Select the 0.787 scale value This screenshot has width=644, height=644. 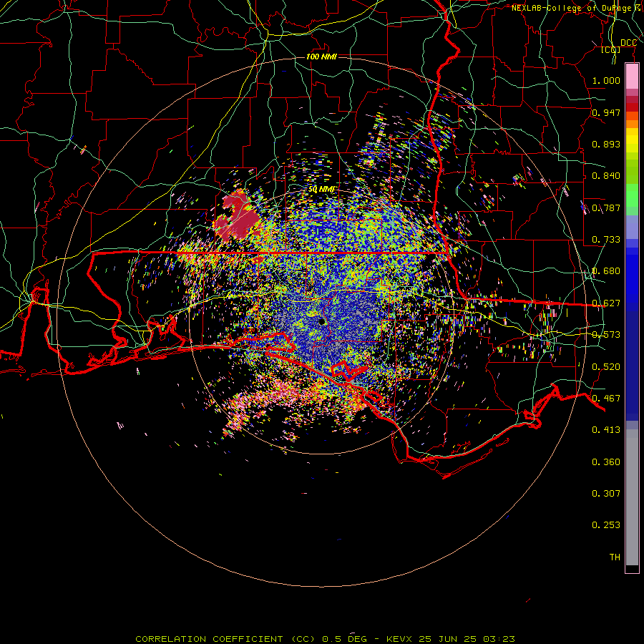(606, 208)
